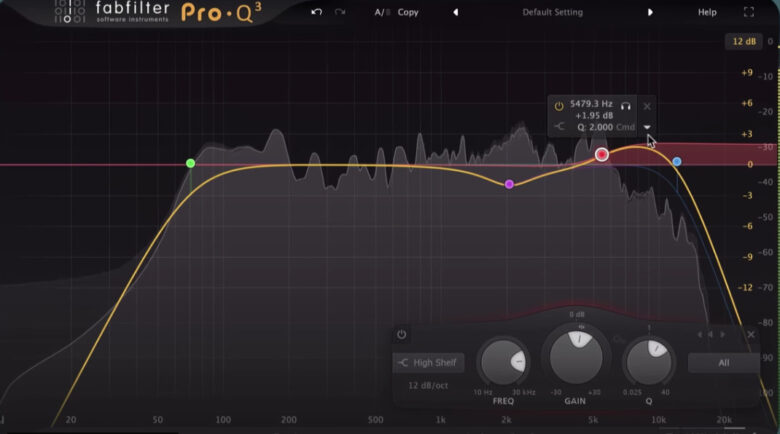Click the All stereo placement button
Viewport: 780px width, 434px height.
pyautogui.click(x=723, y=363)
